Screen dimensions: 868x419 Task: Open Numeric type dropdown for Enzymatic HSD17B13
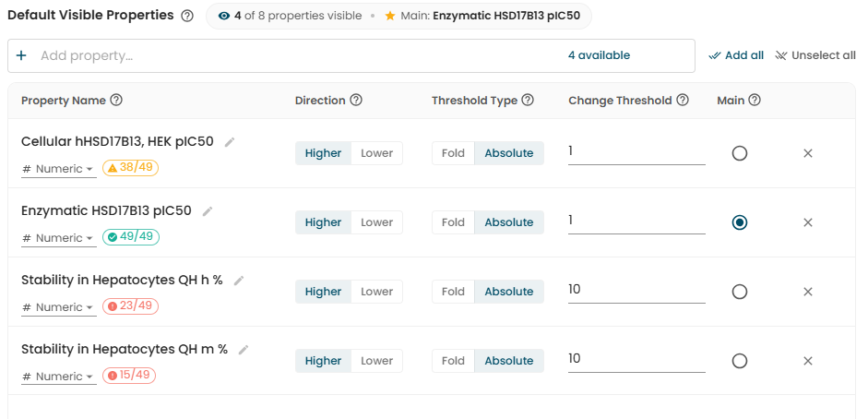(x=59, y=238)
